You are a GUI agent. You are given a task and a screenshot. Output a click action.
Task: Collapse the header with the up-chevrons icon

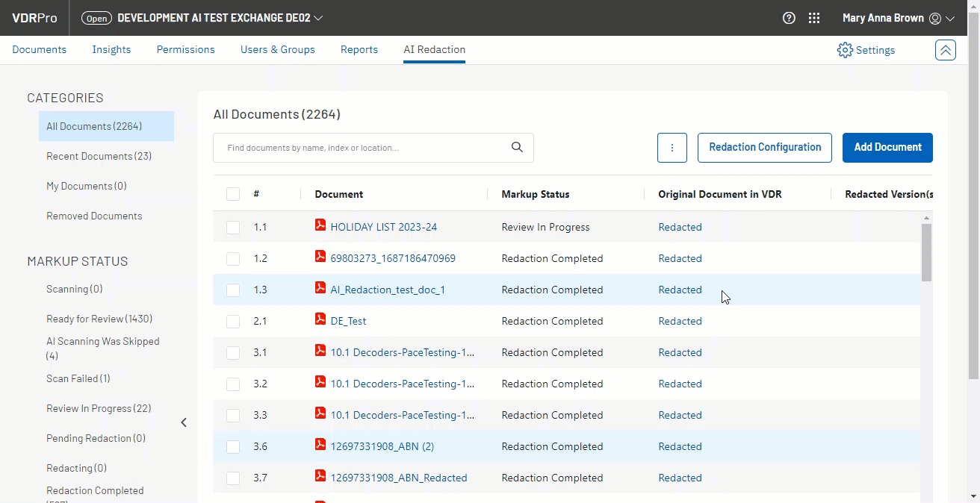point(946,50)
